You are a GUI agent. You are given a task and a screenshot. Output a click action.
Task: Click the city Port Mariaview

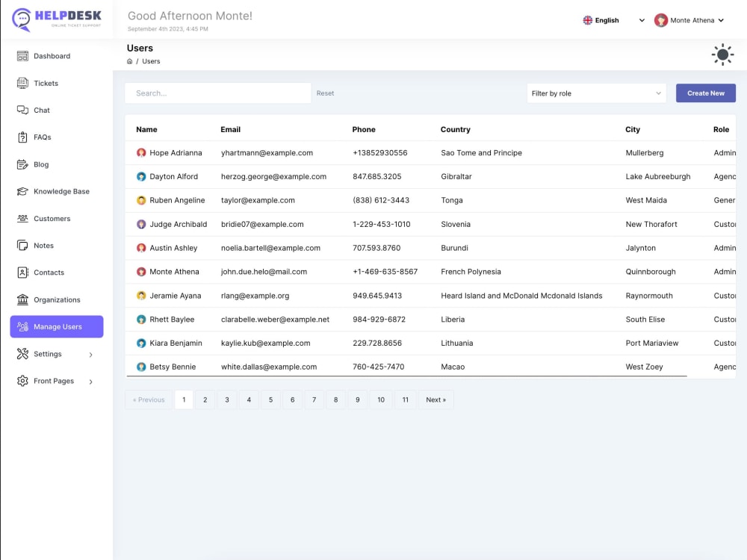point(651,343)
